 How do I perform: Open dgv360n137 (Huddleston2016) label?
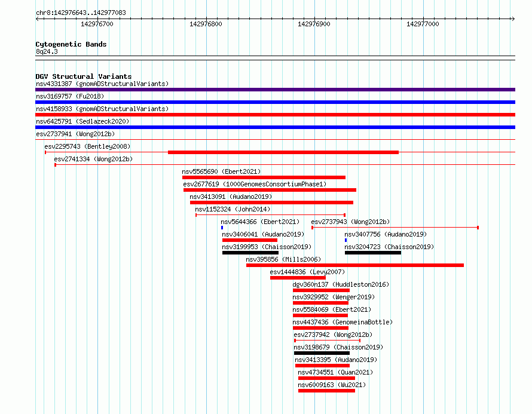[x=341, y=284]
